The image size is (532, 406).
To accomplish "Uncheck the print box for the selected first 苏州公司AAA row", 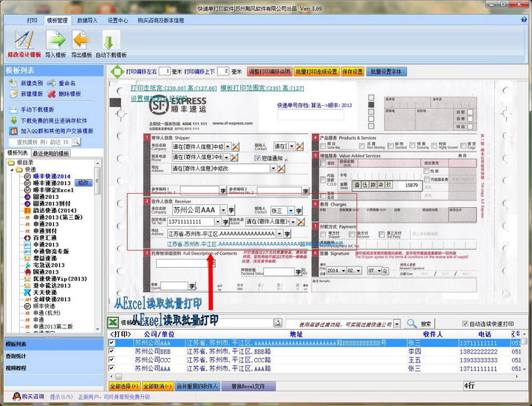I will coord(112,342).
